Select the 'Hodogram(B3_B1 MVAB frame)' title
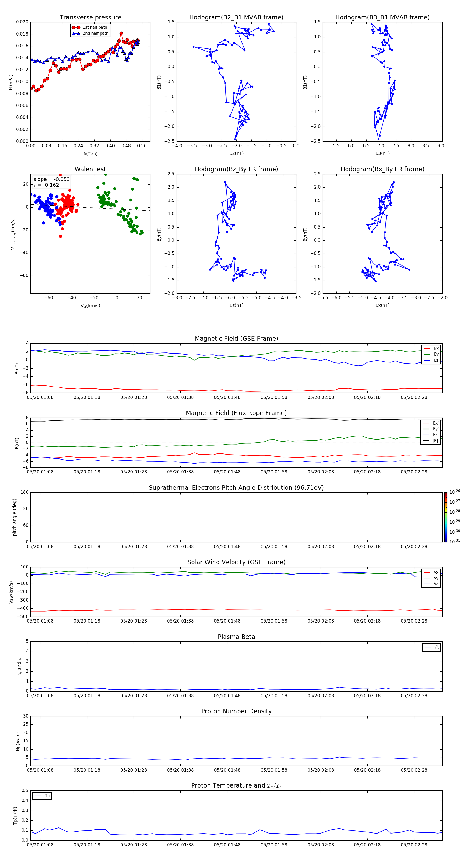 click(382, 17)
